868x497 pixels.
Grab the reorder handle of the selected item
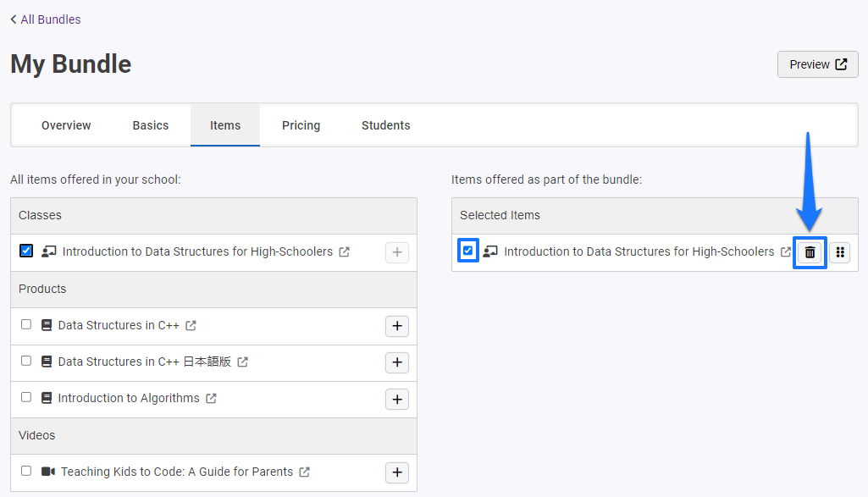coord(840,252)
